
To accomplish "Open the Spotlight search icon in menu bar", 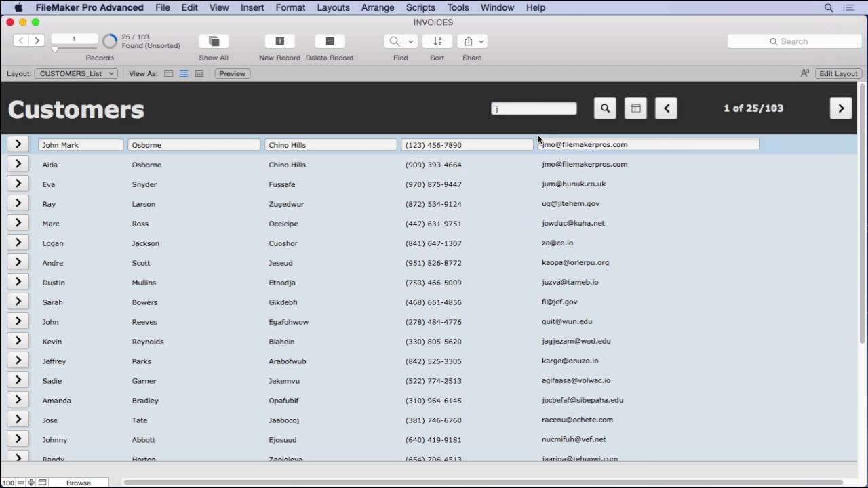I will point(829,7).
